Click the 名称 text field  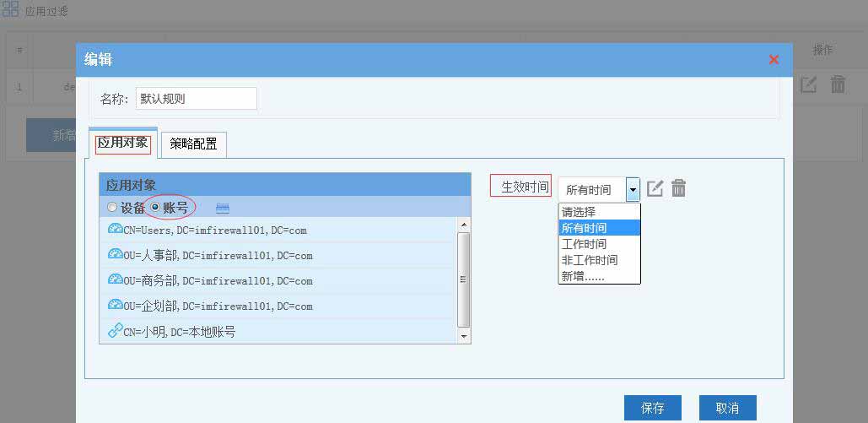[196, 99]
